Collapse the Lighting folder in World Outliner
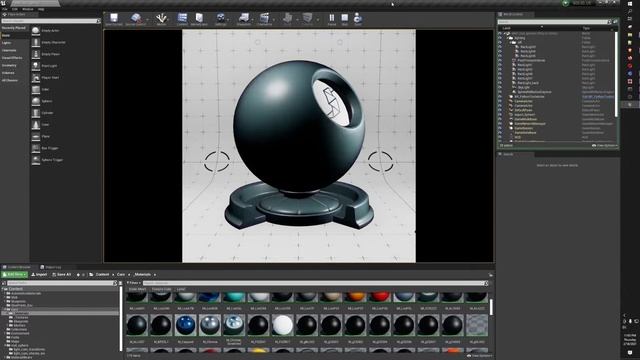 pos(507,38)
